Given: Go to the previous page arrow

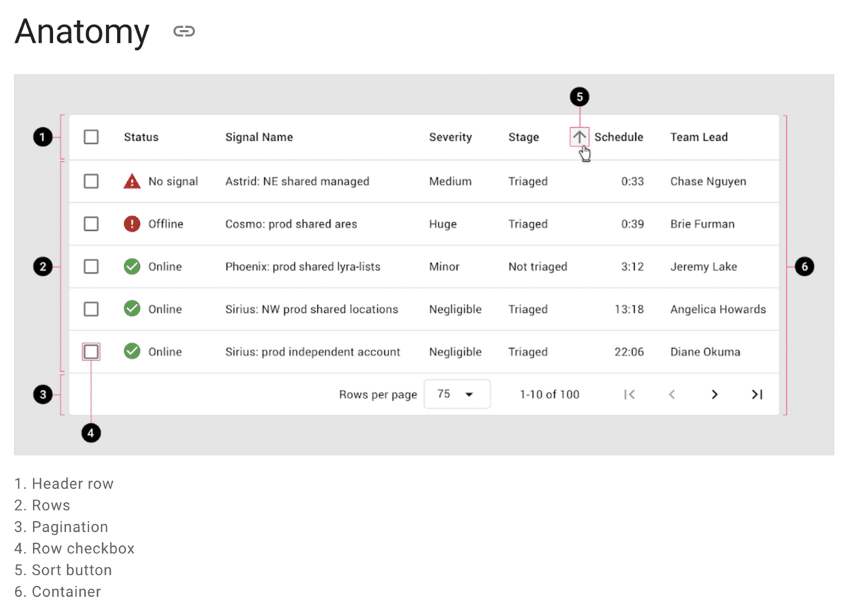Looking at the screenshot, I should 672,394.
